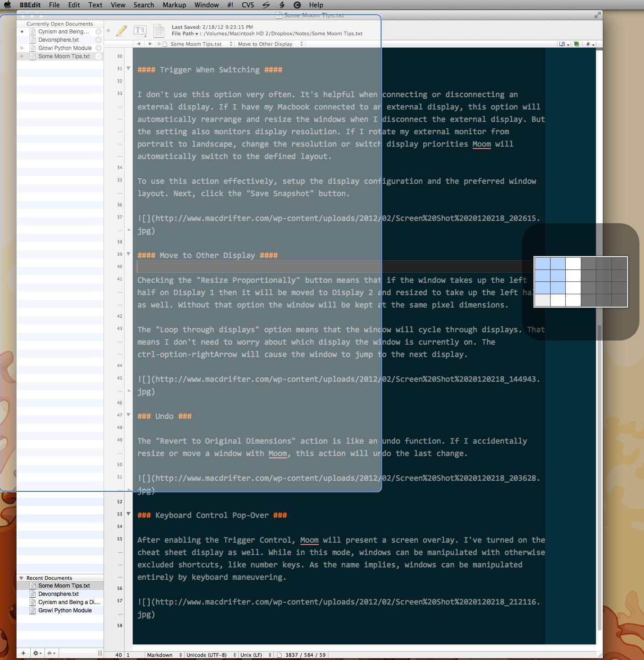644x660 pixels.
Task: Click the pencil document-state icon
Action: (x=121, y=31)
